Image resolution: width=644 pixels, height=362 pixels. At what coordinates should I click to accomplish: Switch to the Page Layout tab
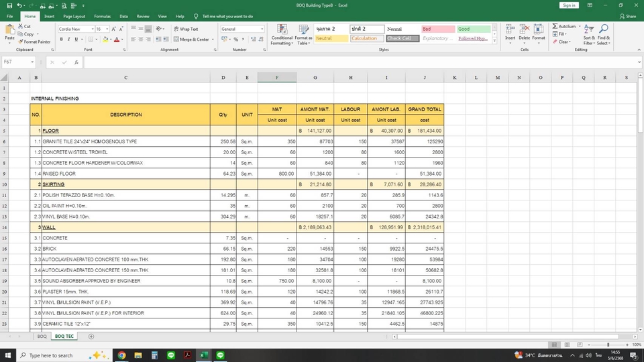(x=74, y=16)
